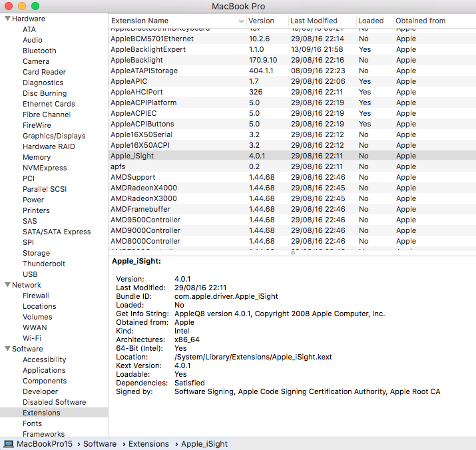Click the MacBookPro15 computer icon in path bar
Image resolution: width=476 pixels, height=450 pixels.
click(8, 444)
